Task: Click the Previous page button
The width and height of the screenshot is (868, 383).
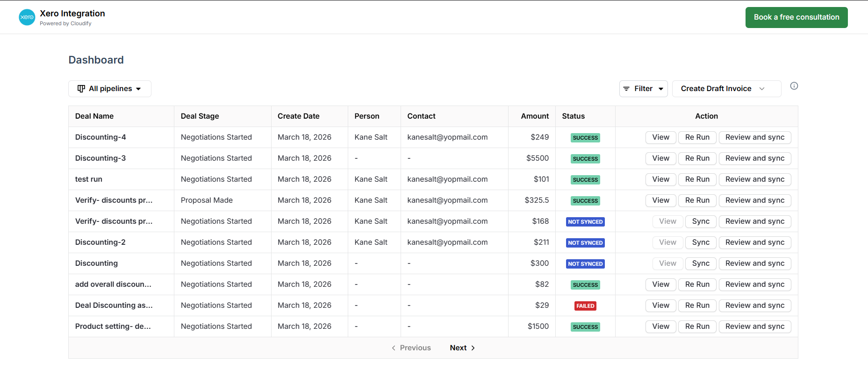Action: tap(411, 348)
